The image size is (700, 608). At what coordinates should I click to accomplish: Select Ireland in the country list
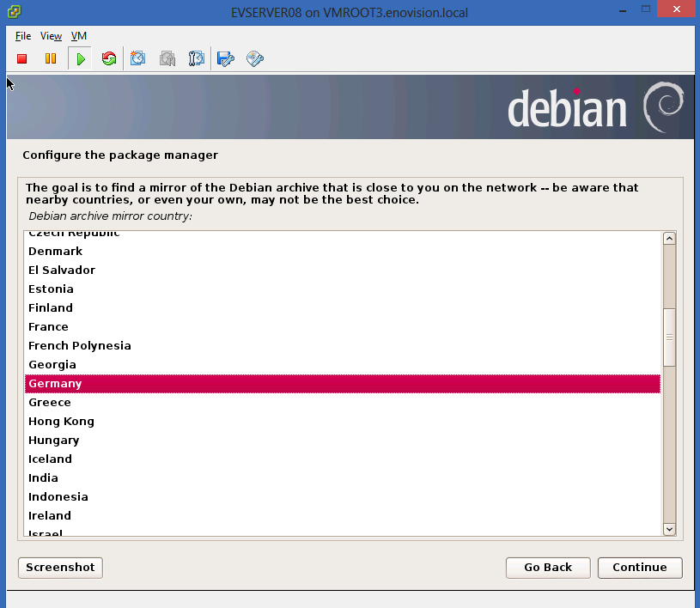click(343, 515)
